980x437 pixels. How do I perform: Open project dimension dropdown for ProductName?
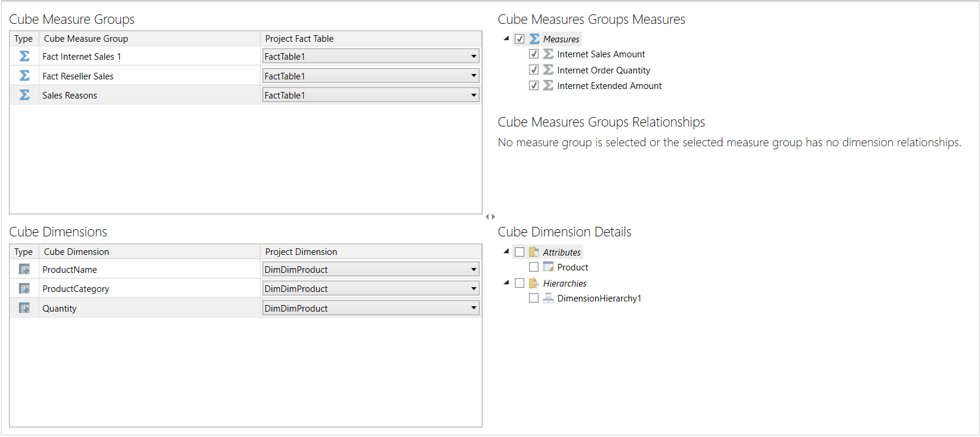[x=474, y=269]
